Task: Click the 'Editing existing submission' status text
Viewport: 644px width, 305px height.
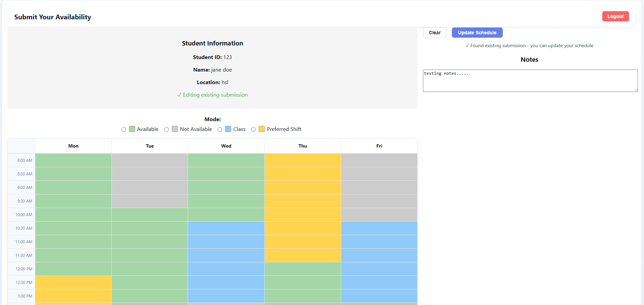Action: [x=213, y=95]
